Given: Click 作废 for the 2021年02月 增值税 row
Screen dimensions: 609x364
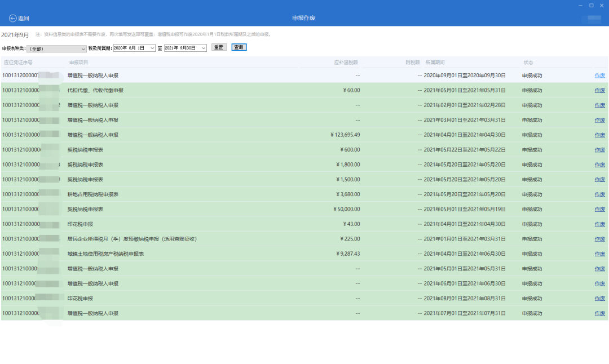Looking at the screenshot, I should pos(599,105).
